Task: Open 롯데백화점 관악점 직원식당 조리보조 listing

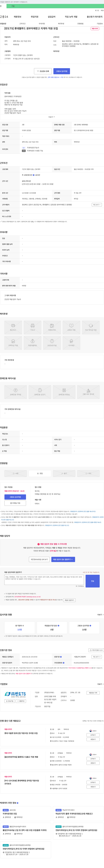Action: [21, 782]
